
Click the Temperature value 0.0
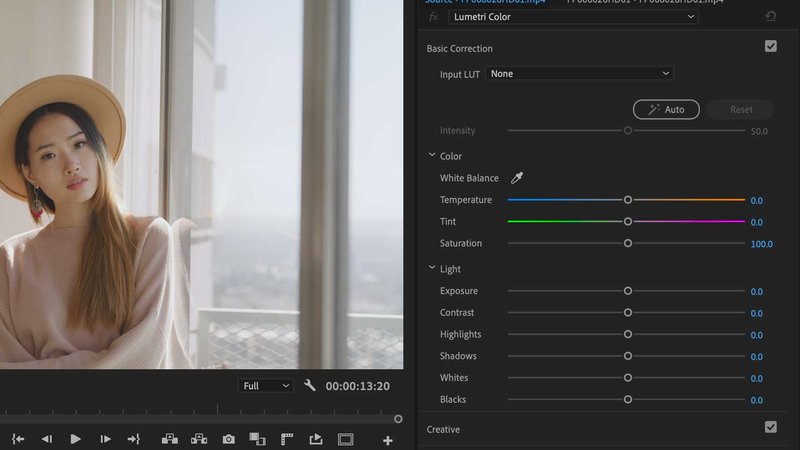click(x=757, y=201)
